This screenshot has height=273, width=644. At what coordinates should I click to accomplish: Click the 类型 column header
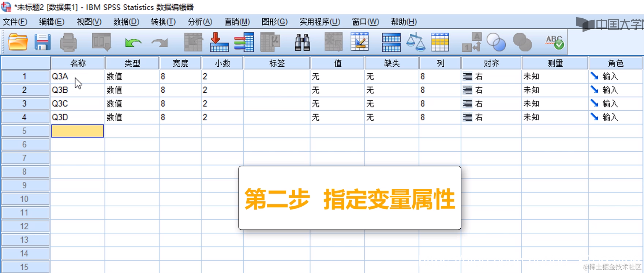pos(132,63)
